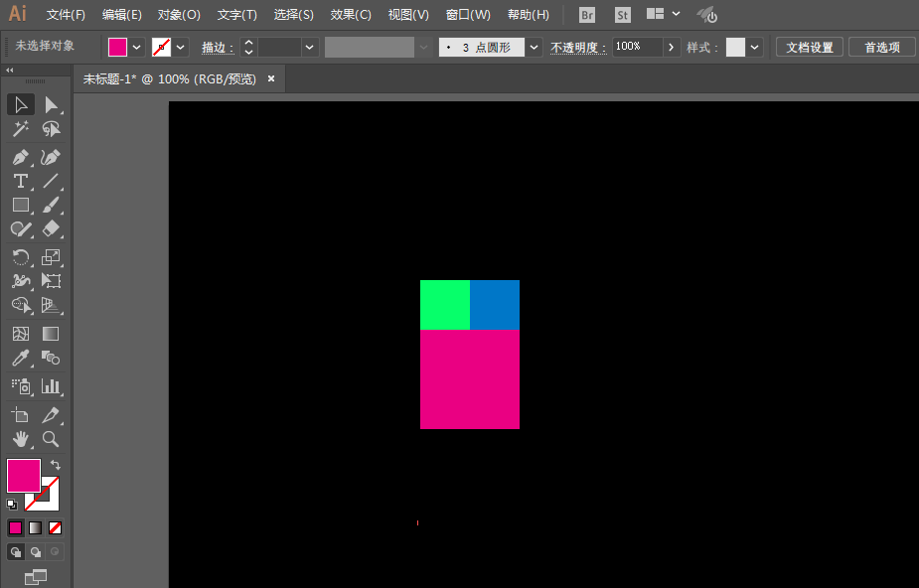Select the Magic Wand tool
919x588 pixels.
[20, 129]
